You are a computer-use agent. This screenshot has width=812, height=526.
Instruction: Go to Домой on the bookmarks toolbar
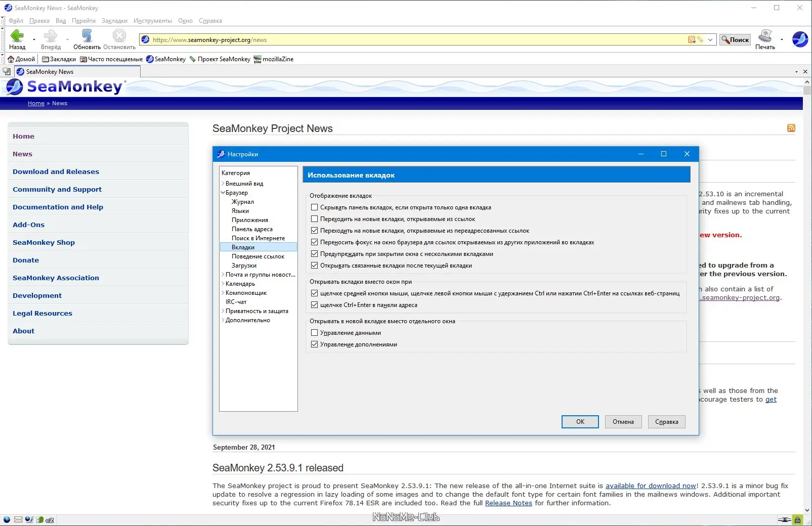point(21,59)
